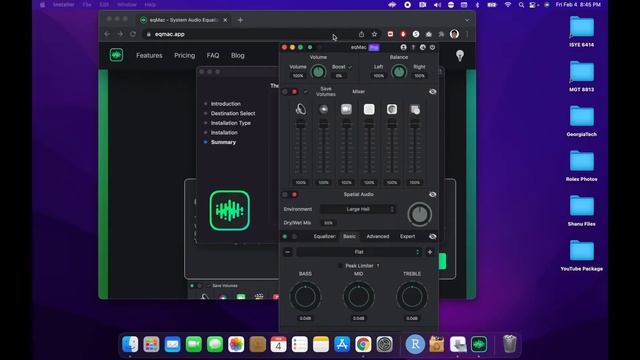Switch to the Advanced equalizer tab

[x=378, y=236]
